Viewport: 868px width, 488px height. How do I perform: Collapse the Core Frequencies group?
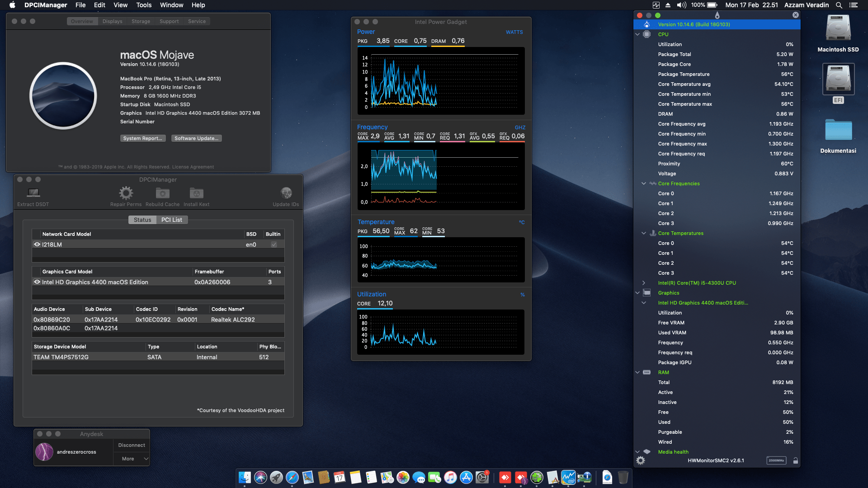pos(644,183)
